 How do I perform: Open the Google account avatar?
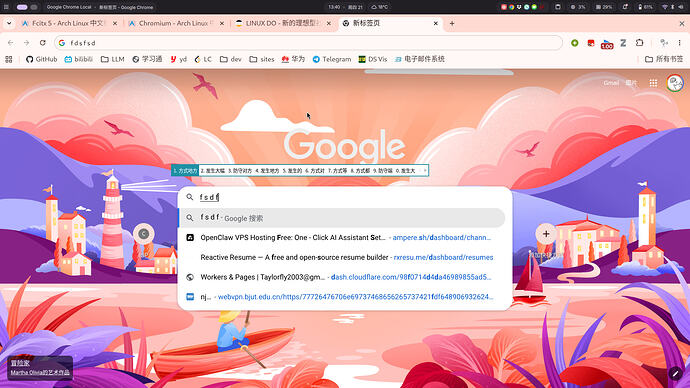(675, 83)
